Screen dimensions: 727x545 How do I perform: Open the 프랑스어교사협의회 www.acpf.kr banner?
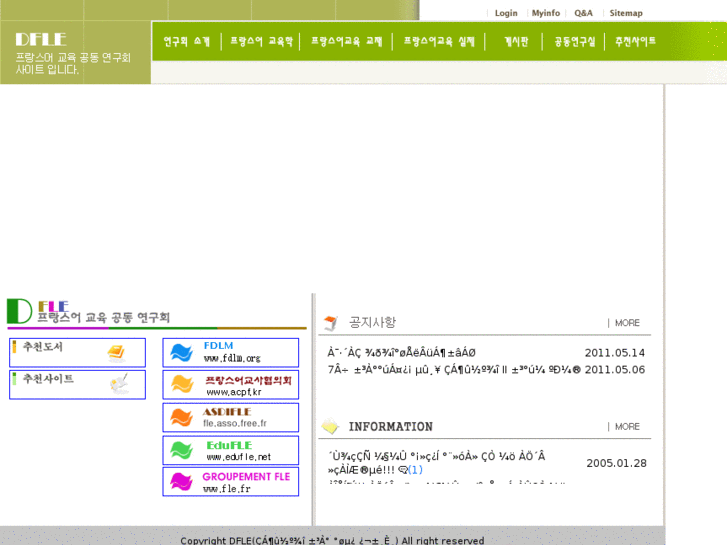click(230, 385)
